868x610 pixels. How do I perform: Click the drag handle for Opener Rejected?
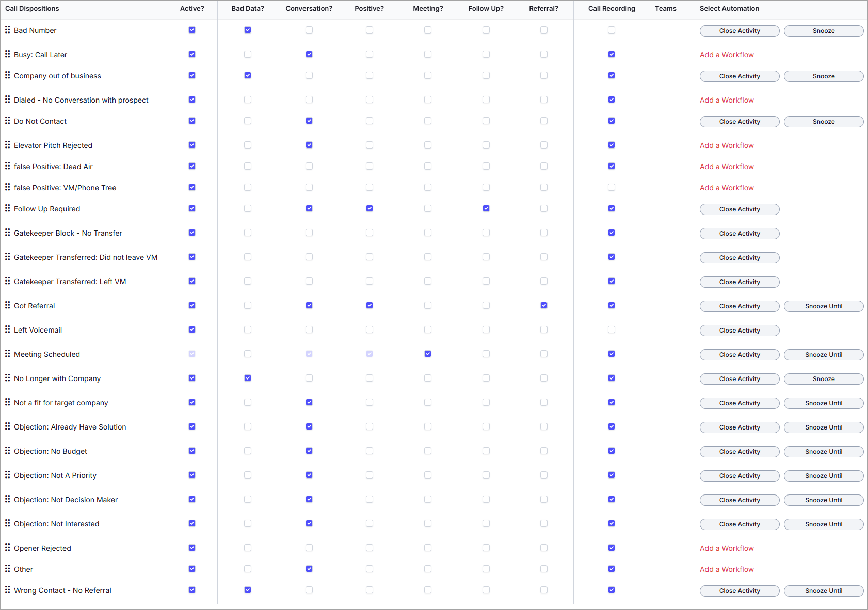tap(7, 548)
